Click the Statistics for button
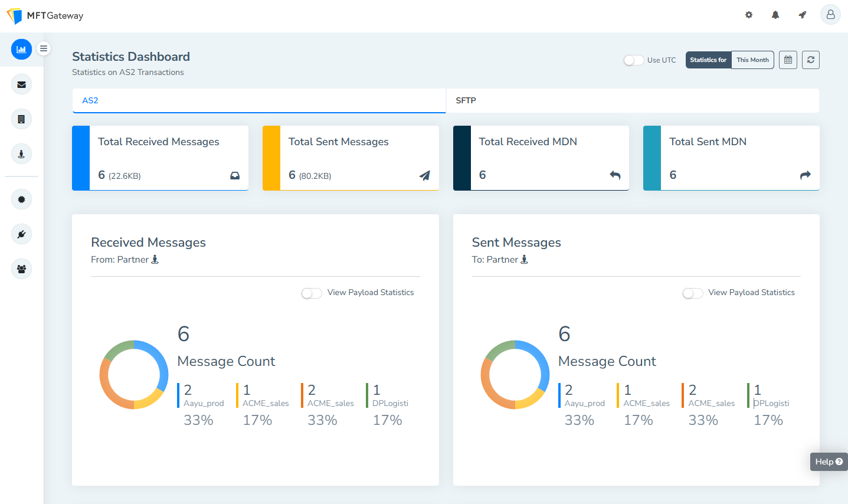 coord(708,60)
